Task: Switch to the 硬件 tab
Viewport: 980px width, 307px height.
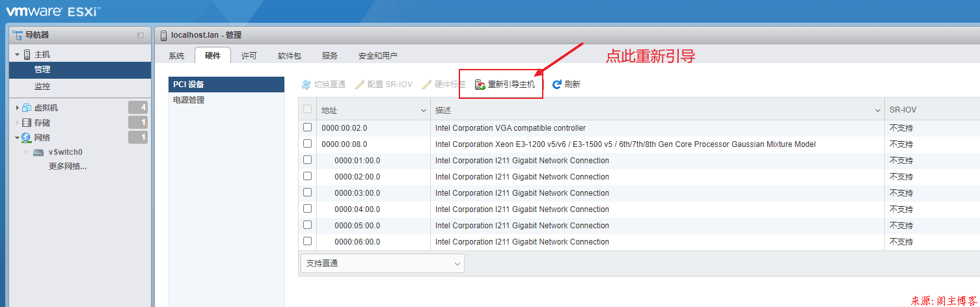Action: pyautogui.click(x=213, y=56)
